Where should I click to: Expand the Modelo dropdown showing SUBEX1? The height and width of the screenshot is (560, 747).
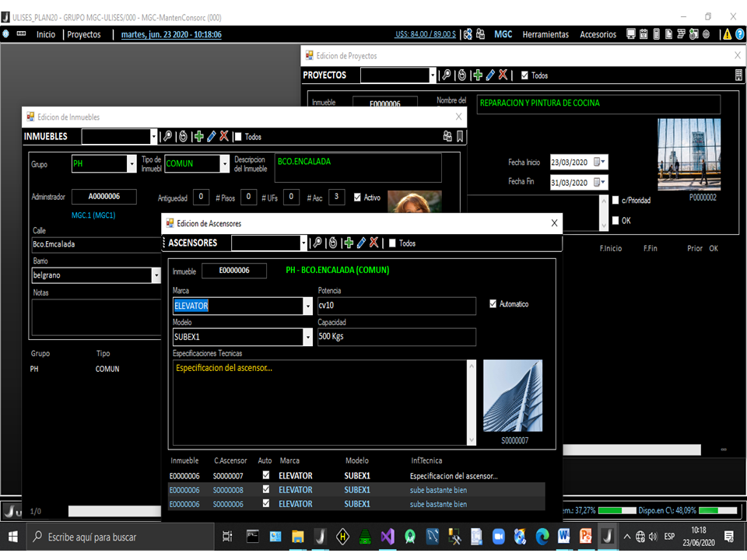pyautogui.click(x=307, y=337)
